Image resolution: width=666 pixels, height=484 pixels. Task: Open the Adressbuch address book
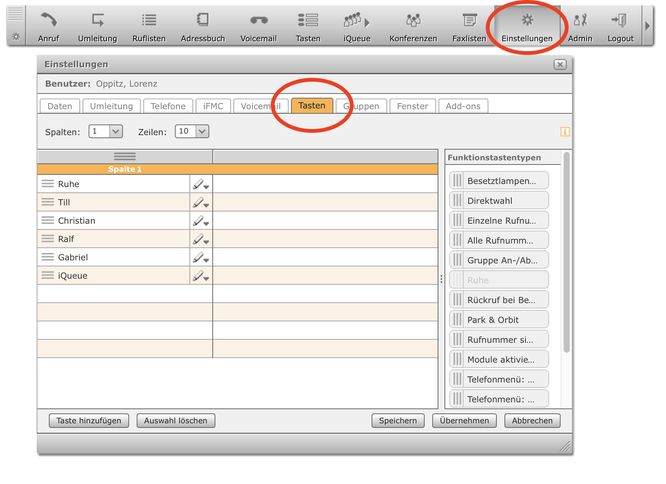(x=203, y=26)
